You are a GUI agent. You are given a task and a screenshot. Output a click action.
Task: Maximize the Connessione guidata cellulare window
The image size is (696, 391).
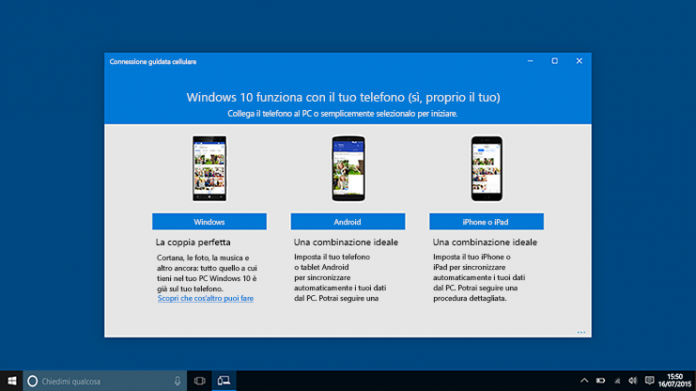click(554, 61)
